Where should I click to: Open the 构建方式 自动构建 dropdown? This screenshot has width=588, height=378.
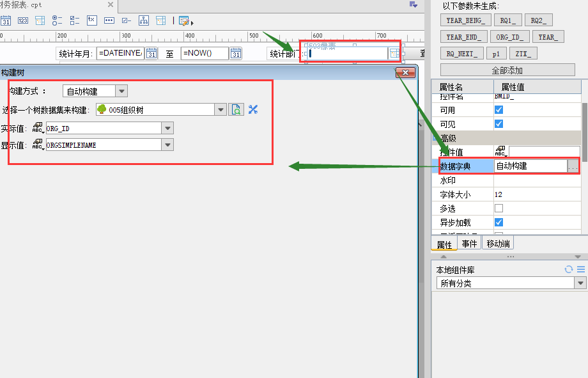(x=121, y=91)
